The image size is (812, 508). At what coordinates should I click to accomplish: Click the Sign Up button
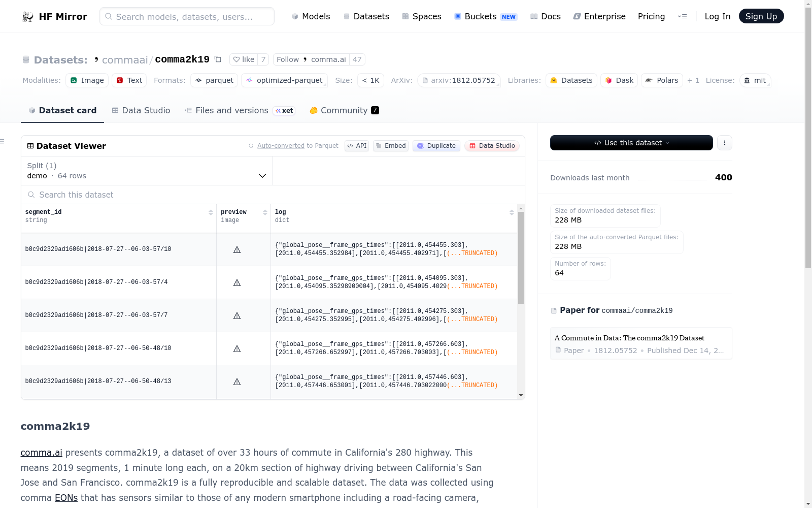tap(761, 16)
